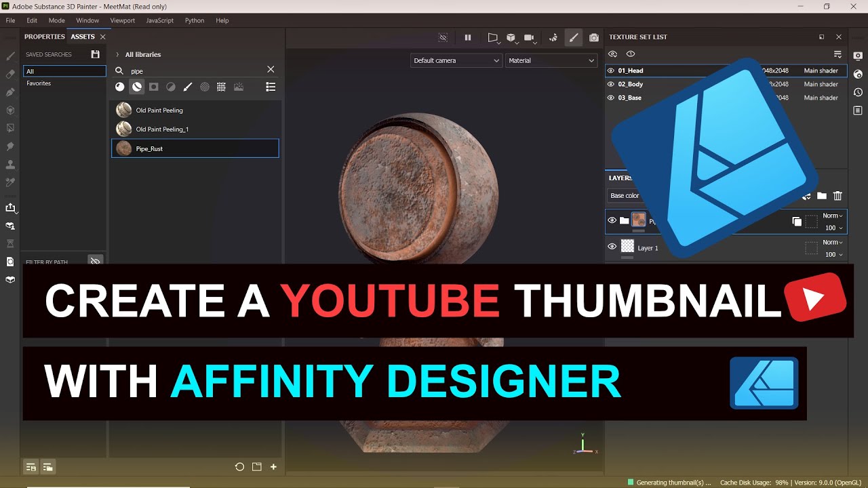
Task: Pause viewport rendering with pause icon
Action: tap(467, 38)
